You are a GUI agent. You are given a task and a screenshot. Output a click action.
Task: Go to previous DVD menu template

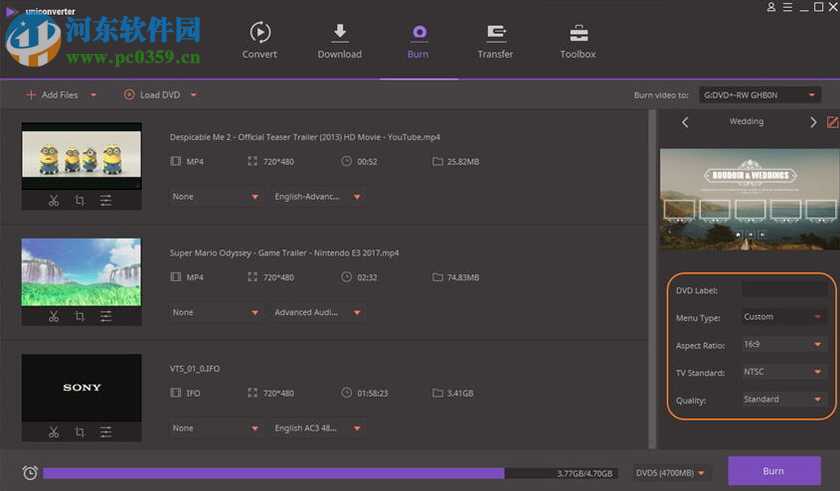(x=685, y=122)
